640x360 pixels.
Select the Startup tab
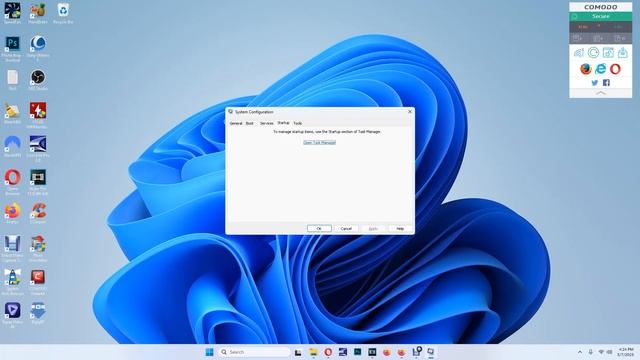point(283,123)
